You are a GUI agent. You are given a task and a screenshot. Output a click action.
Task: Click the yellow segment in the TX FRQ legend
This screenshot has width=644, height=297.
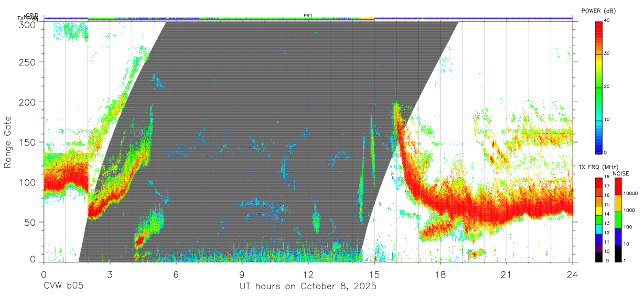point(599,211)
